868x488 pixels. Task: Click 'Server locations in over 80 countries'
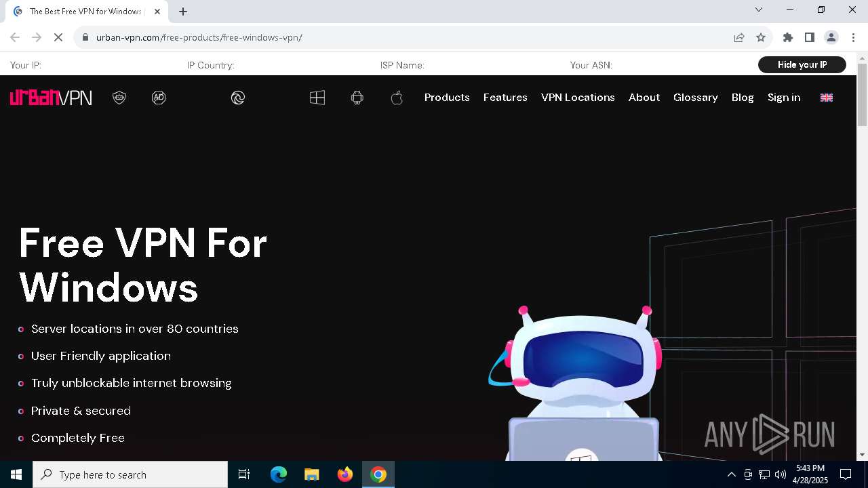pos(135,329)
